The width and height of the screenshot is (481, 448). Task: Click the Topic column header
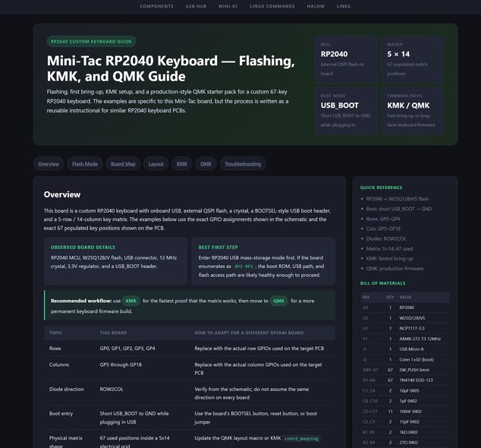tap(55, 333)
